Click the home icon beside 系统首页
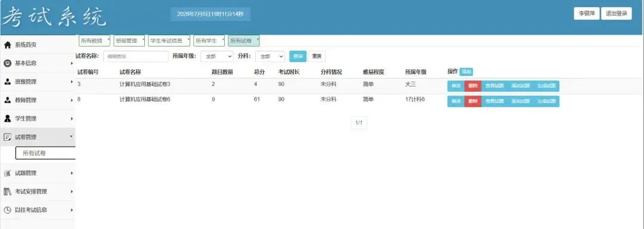The image size is (644, 229). (7, 45)
